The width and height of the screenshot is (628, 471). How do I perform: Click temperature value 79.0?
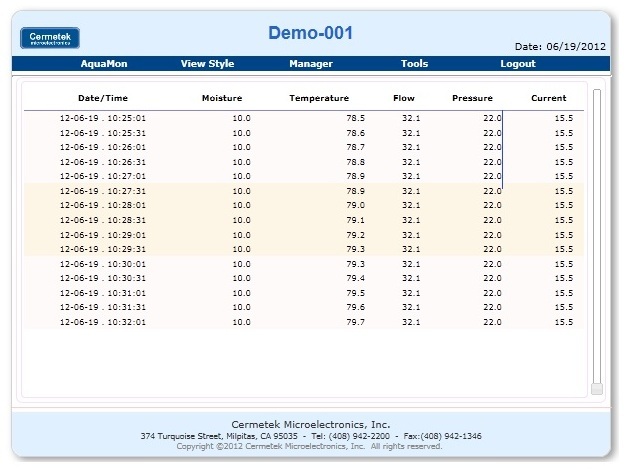(x=356, y=206)
